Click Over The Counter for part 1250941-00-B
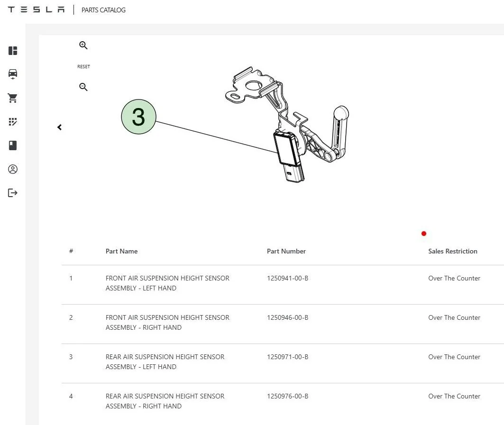Screen dimensions: 504x425 click(454, 278)
